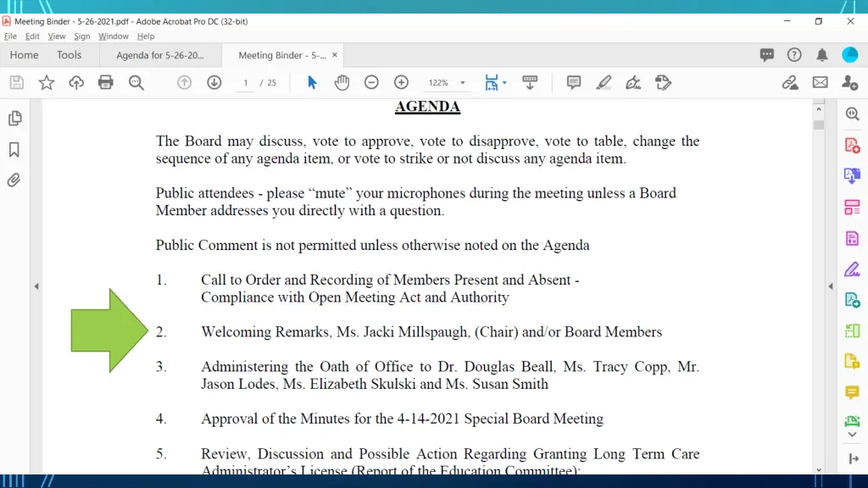Click the AGENDA heading
Image resolution: width=868 pixels, height=488 pixels.
[427, 106]
